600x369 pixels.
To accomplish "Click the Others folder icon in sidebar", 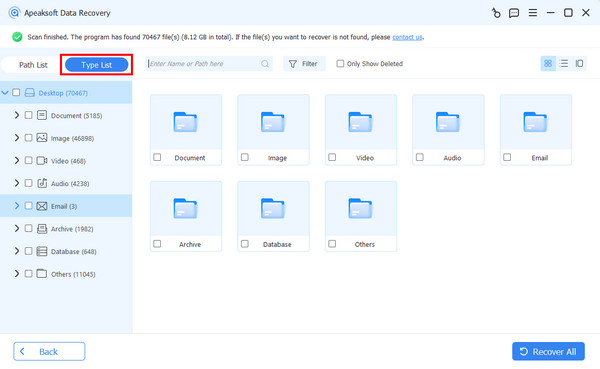I will (x=42, y=274).
